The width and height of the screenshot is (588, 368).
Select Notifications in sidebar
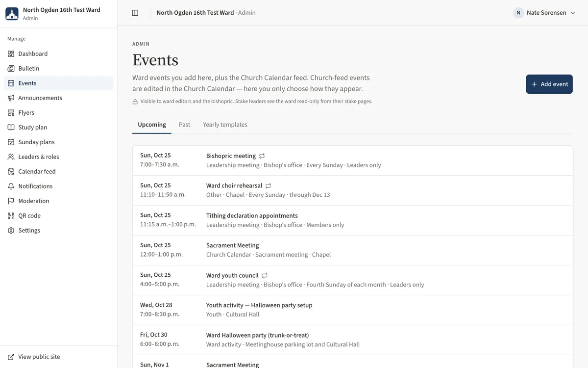coord(59,186)
